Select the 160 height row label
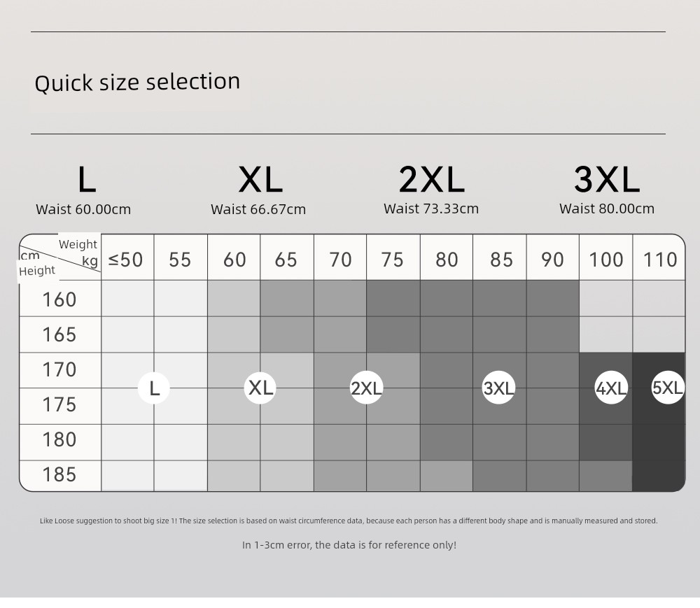Image resolution: width=700 pixels, height=608 pixels. click(59, 299)
